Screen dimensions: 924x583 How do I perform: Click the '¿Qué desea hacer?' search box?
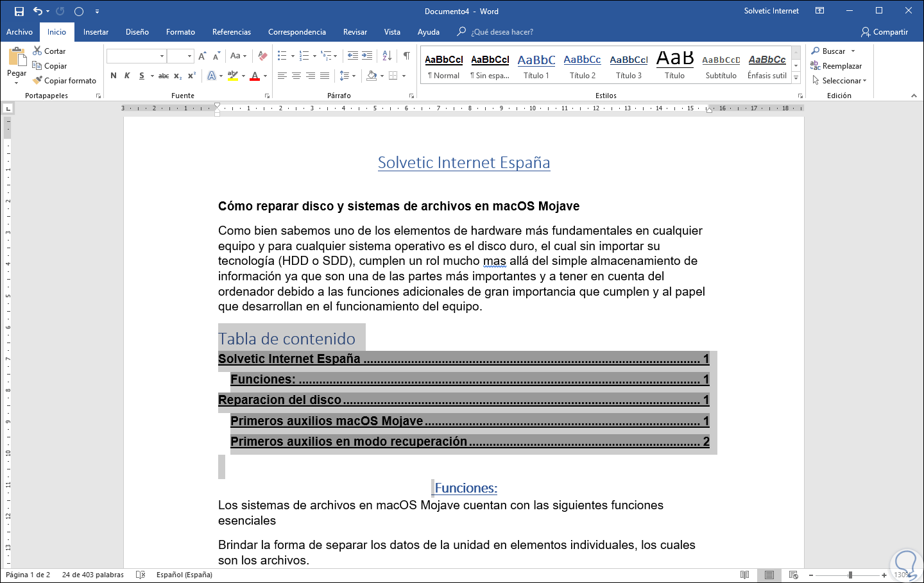click(502, 32)
